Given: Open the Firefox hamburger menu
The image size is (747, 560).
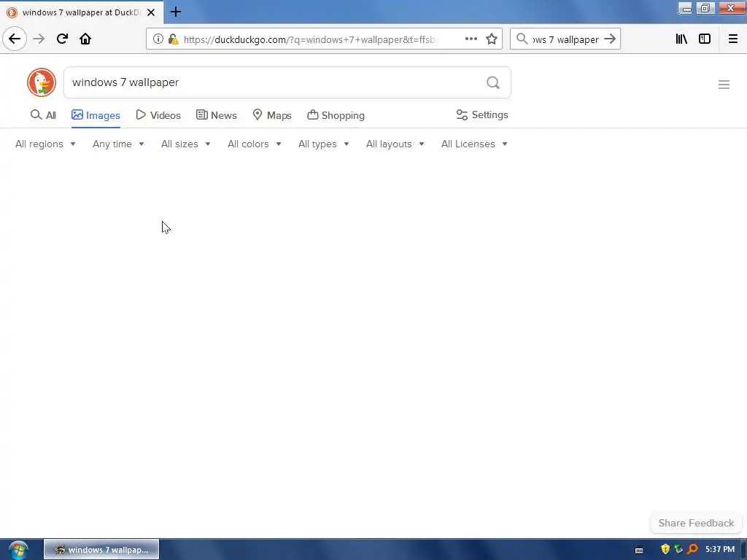Looking at the screenshot, I should tap(732, 39).
